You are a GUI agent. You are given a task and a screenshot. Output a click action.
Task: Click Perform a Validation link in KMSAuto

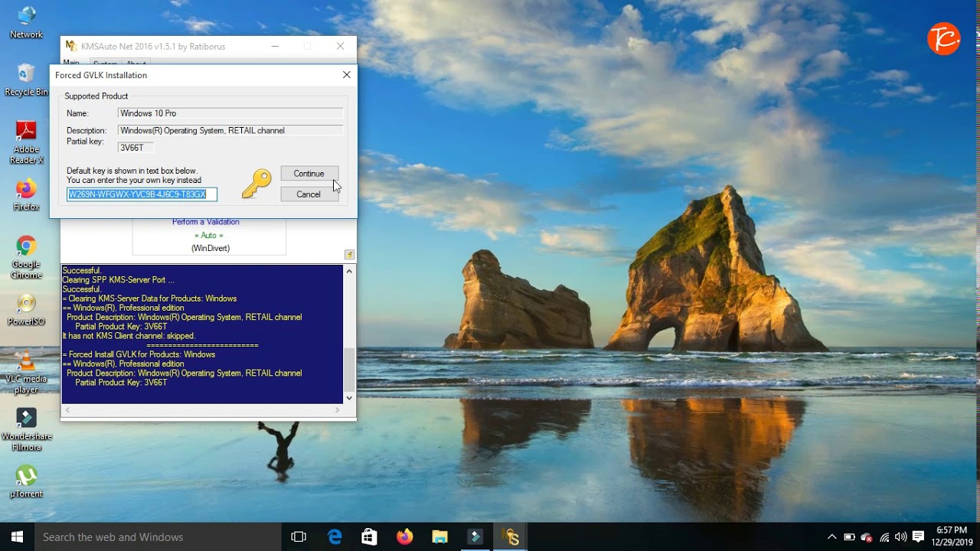point(206,222)
